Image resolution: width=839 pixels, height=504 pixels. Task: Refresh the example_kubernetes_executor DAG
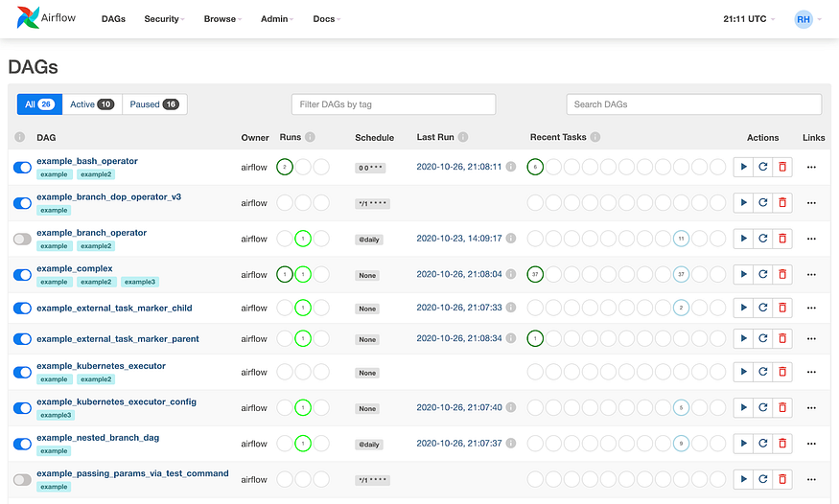pos(763,372)
